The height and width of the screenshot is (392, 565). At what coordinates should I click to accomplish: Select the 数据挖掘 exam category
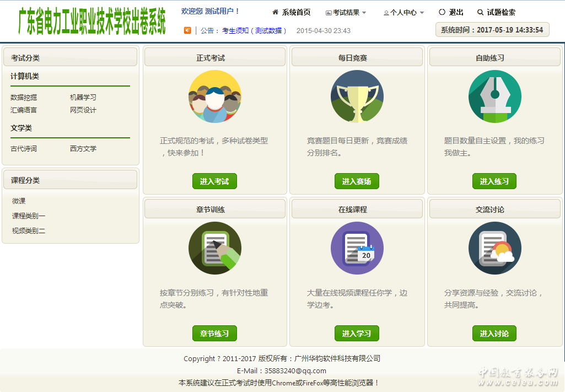click(24, 98)
